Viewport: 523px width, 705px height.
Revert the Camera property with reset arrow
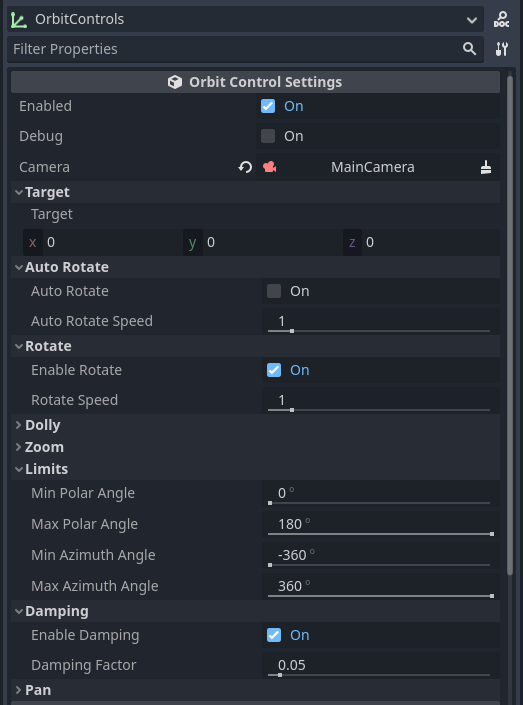pos(245,167)
